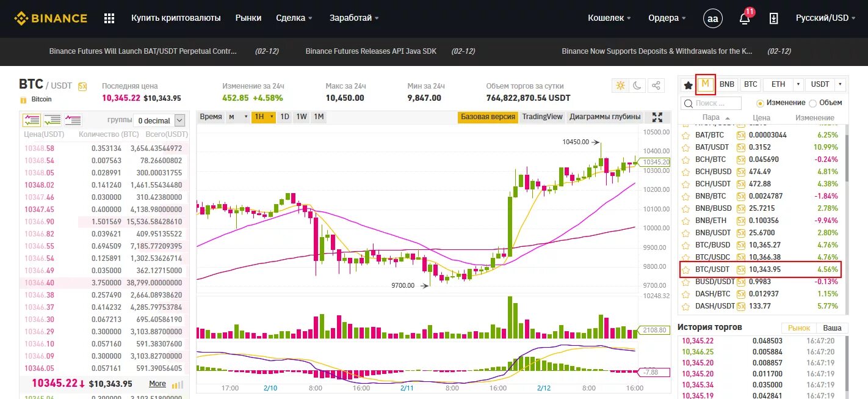Select the BTC/USDC pair row

pyautogui.click(x=760, y=257)
